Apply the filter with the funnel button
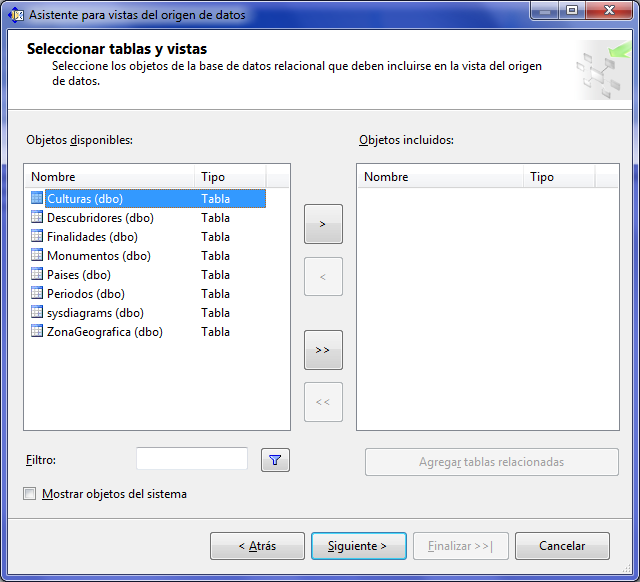 (x=276, y=460)
